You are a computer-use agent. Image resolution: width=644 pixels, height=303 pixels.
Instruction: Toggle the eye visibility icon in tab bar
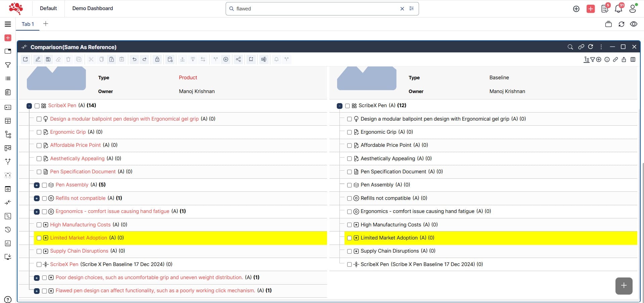point(634,24)
